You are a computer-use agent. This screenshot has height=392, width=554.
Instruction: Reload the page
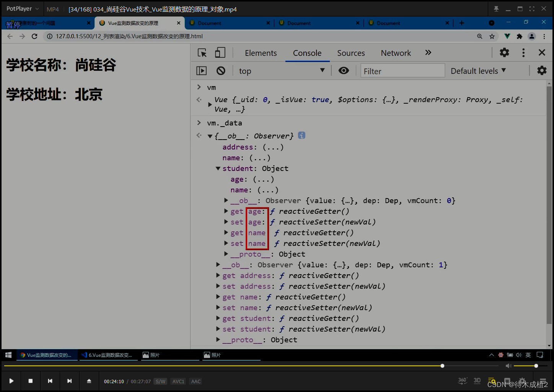click(x=34, y=36)
